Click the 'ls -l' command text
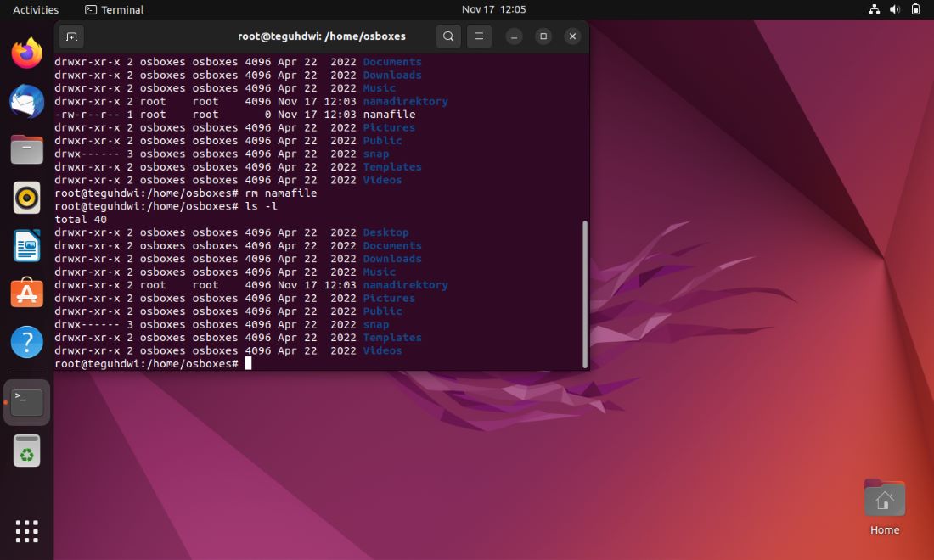This screenshot has height=560, width=934. pyautogui.click(x=261, y=206)
